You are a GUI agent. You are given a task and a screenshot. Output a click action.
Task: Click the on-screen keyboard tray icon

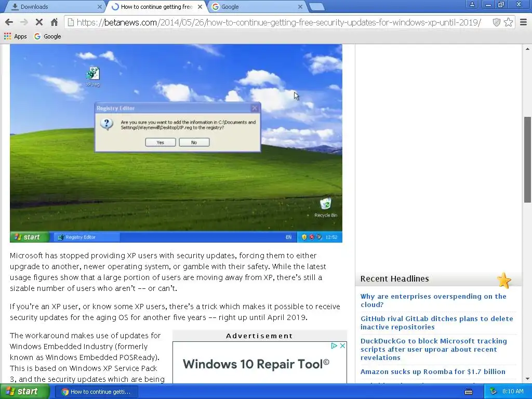click(469, 392)
